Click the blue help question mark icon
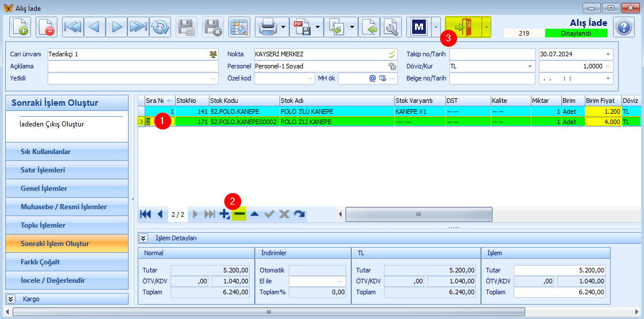 [x=624, y=28]
